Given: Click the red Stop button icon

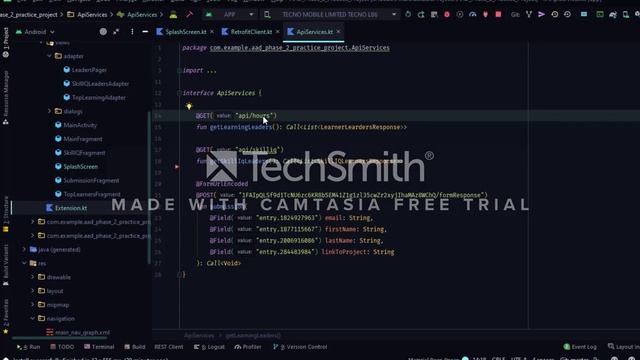Looking at the screenshot, I should point(498,15).
